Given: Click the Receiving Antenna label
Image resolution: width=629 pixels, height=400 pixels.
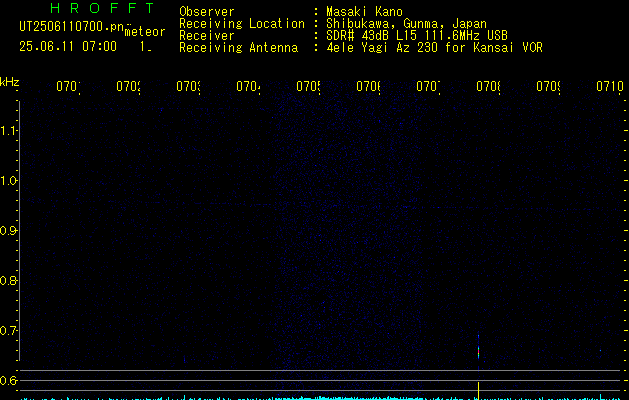Looking at the screenshot, I should click(238, 48).
